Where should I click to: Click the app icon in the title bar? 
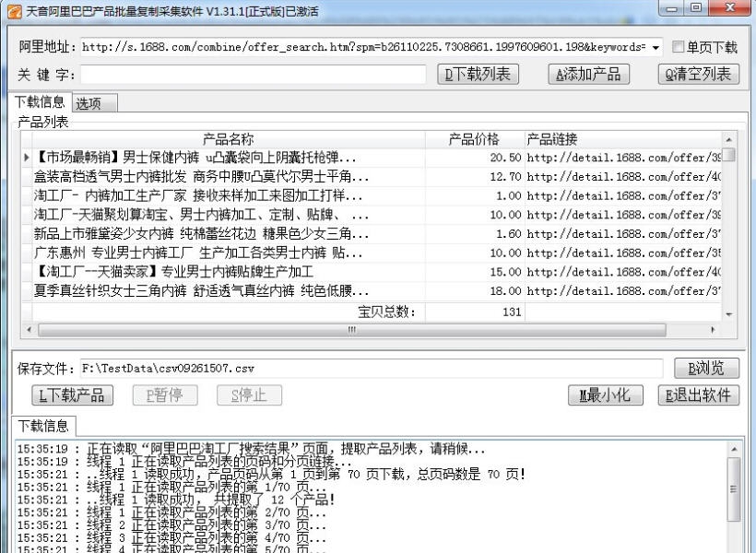coord(15,11)
